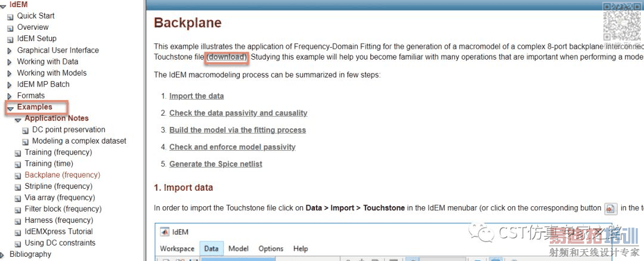
Task: Click the Touchstone import button icon in text
Action: (611, 209)
